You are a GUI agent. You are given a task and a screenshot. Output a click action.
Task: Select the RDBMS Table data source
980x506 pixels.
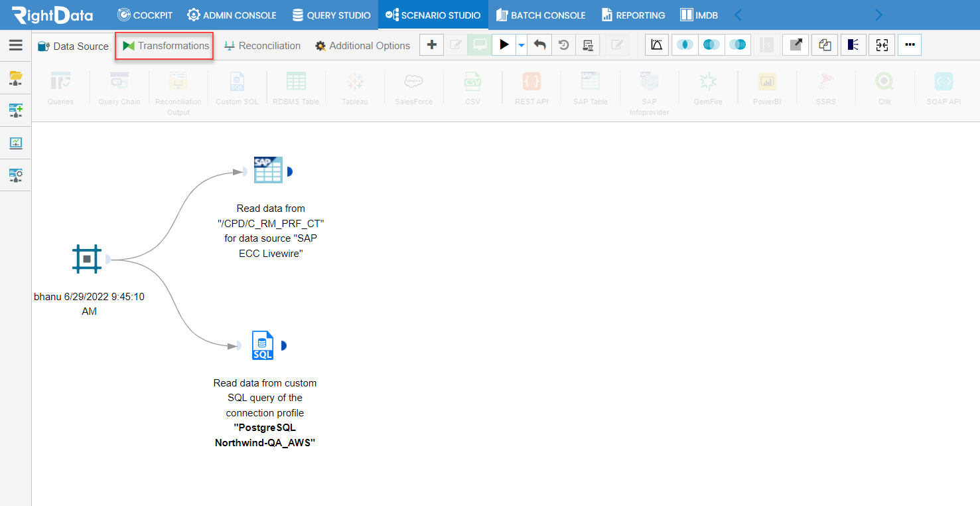(296, 88)
